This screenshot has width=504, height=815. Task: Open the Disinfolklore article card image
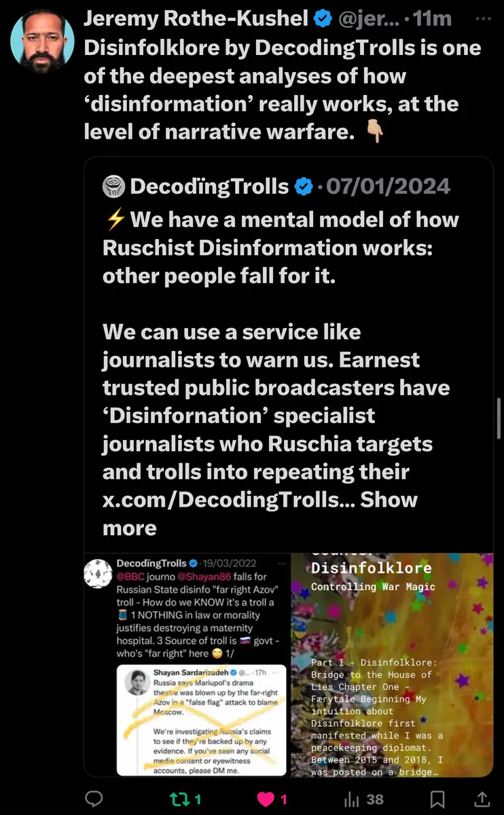[x=392, y=665]
